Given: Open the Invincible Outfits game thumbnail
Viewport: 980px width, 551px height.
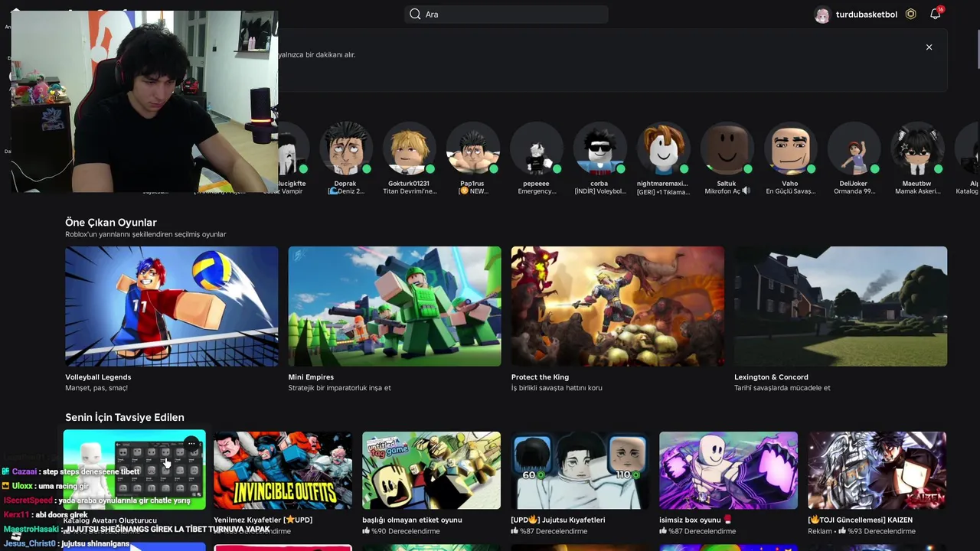Looking at the screenshot, I should [x=283, y=470].
